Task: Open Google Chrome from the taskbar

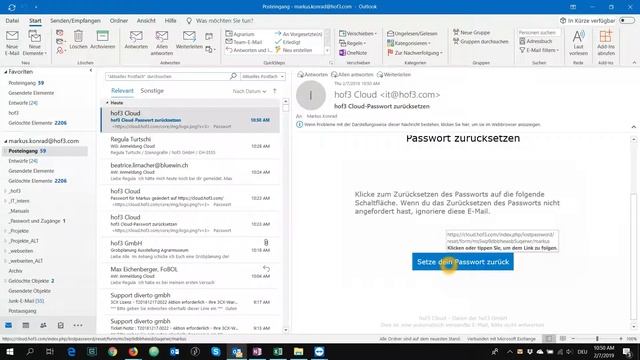Action: pyautogui.click(x=113, y=351)
